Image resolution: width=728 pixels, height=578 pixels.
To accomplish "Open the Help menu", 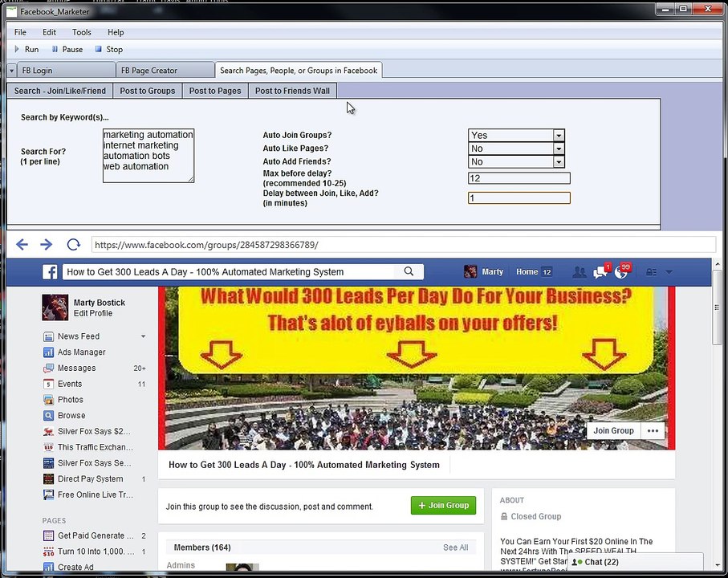I will tap(116, 32).
